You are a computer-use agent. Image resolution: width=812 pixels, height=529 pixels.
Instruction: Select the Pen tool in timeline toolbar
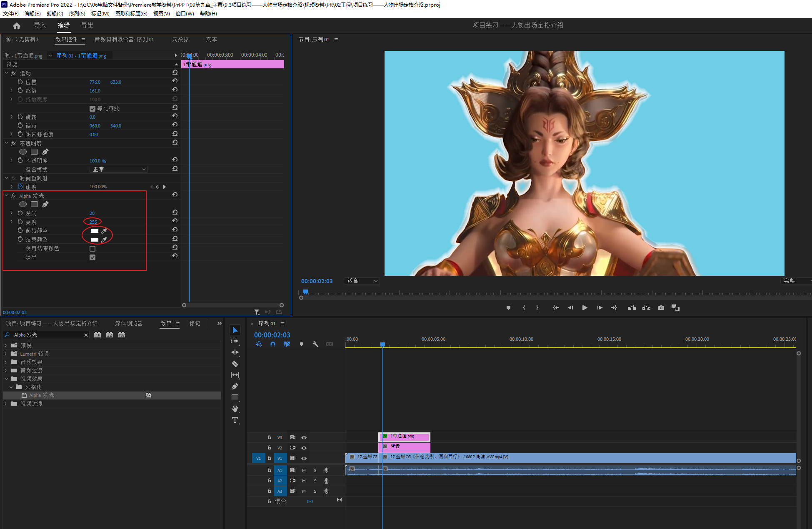click(235, 386)
